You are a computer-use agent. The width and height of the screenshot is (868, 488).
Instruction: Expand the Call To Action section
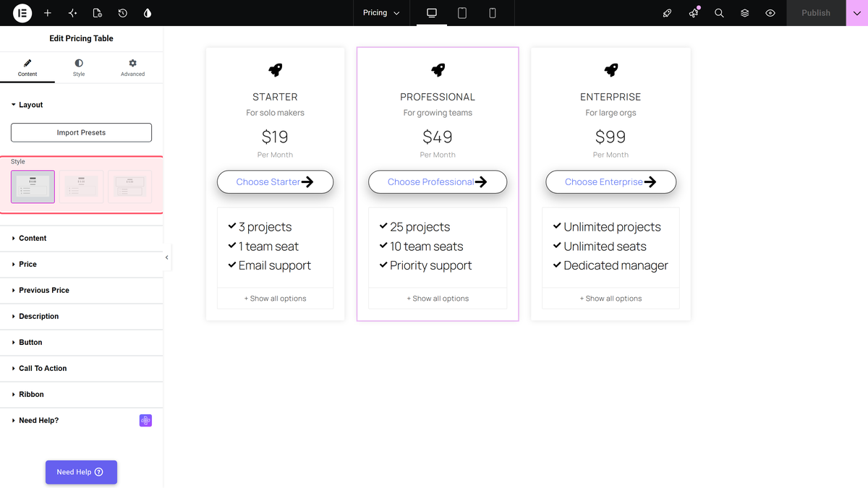[x=81, y=369]
